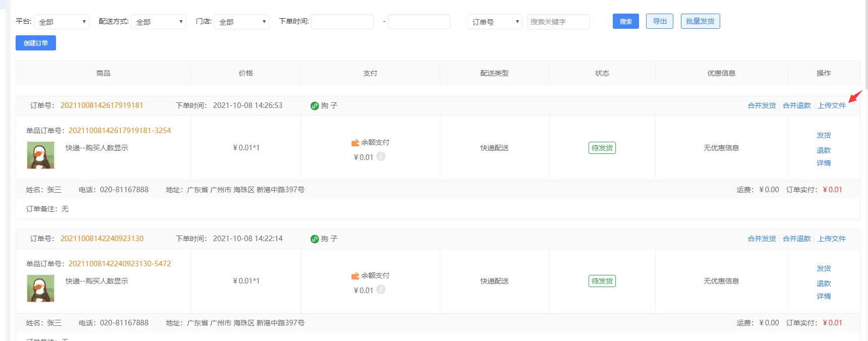Click the blue 搜索 button
Screen dimensions: 868x341
point(626,21)
